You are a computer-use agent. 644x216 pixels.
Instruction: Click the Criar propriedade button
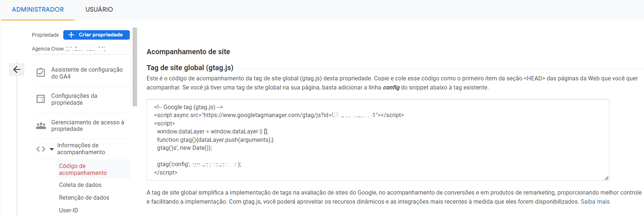click(96, 35)
